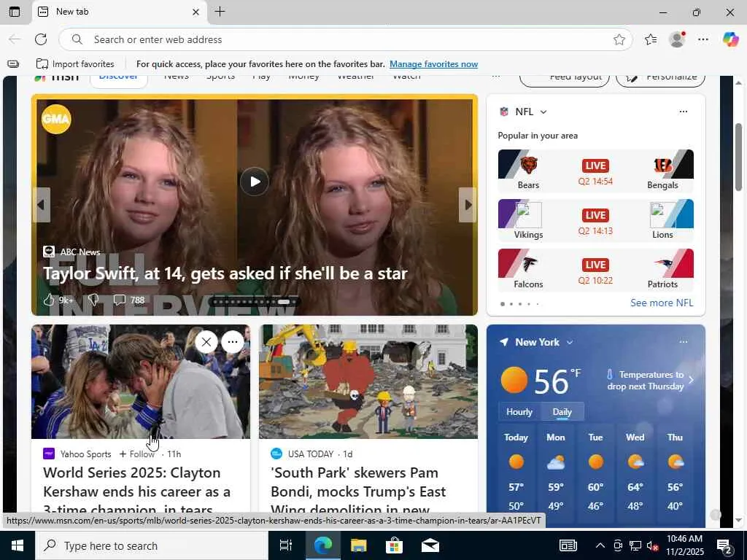The image size is (747, 560).
Task: Open Microsoft Store from taskbar
Action: click(394, 545)
